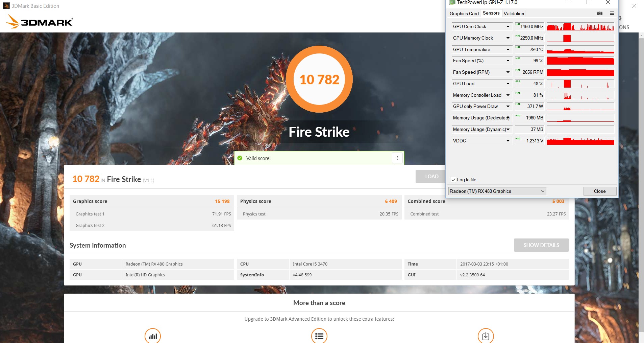Click the Physics test 20.35 FPS row
The height and width of the screenshot is (343, 644).
tap(319, 214)
